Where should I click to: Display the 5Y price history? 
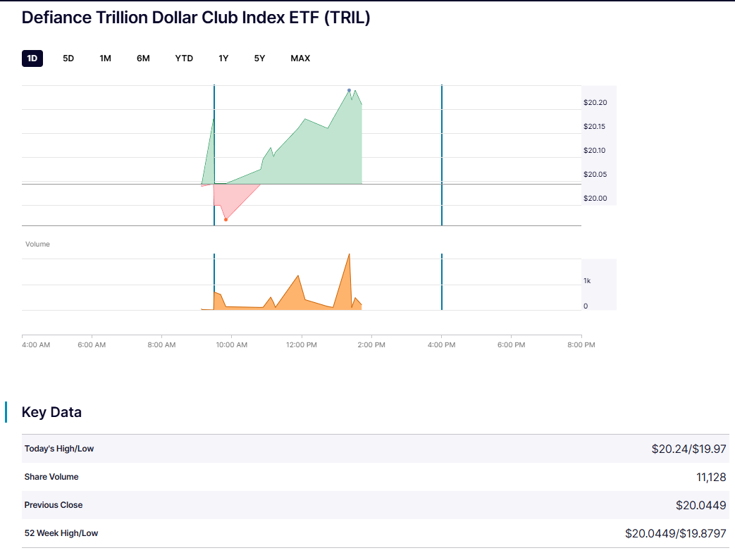pos(260,58)
